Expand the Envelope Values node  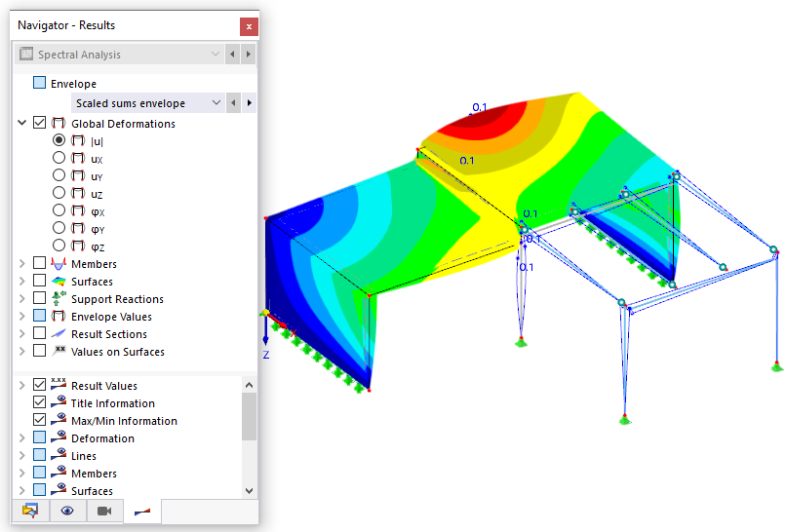(x=22, y=316)
